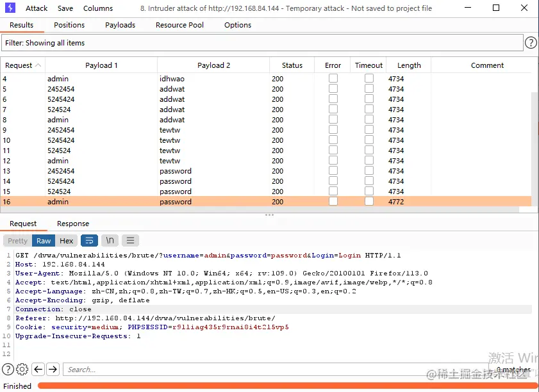Click the pane splitter dots handle

click(269, 215)
